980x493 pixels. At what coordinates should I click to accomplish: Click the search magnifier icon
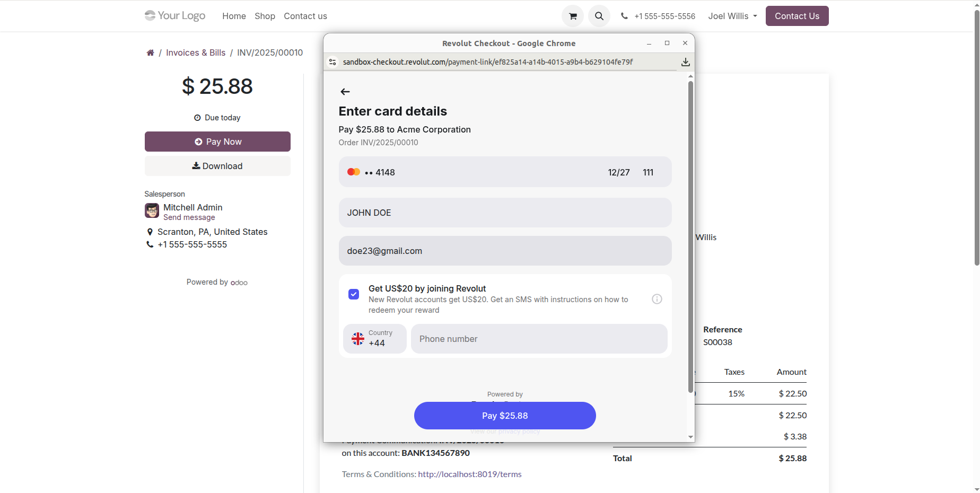click(599, 16)
